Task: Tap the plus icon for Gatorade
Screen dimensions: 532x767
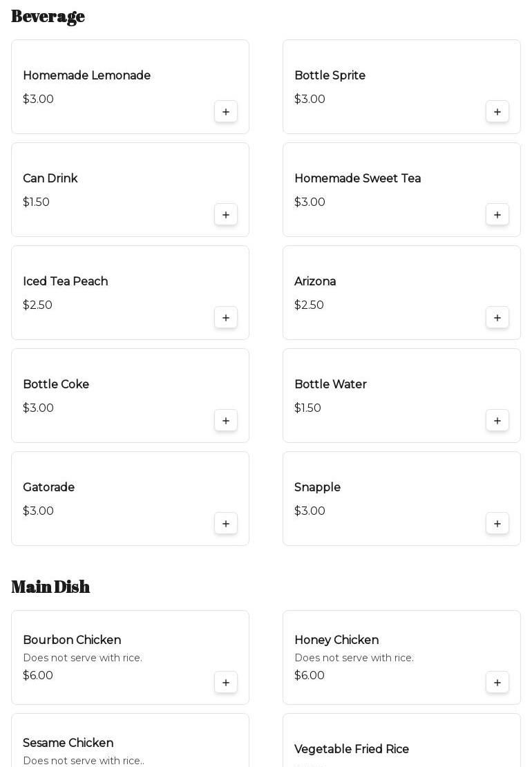Action: click(x=226, y=524)
